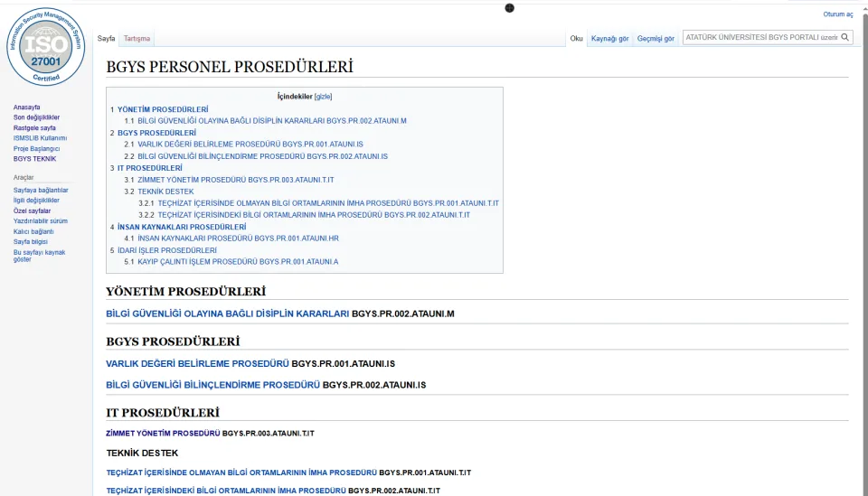Open the Sayfa tab
Screen dimensions: 868x496
pyautogui.click(x=106, y=38)
